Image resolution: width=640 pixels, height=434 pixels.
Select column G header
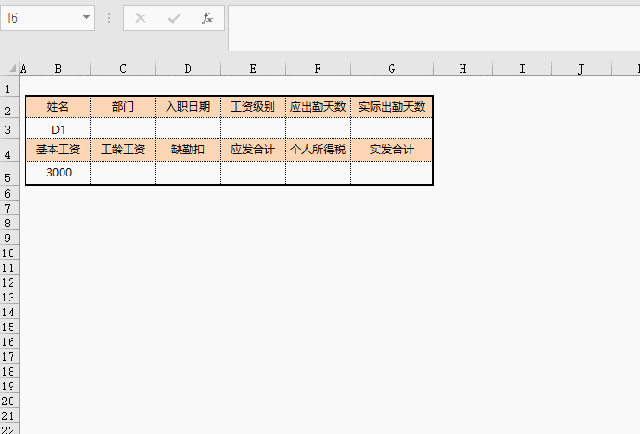(x=391, y=69)
